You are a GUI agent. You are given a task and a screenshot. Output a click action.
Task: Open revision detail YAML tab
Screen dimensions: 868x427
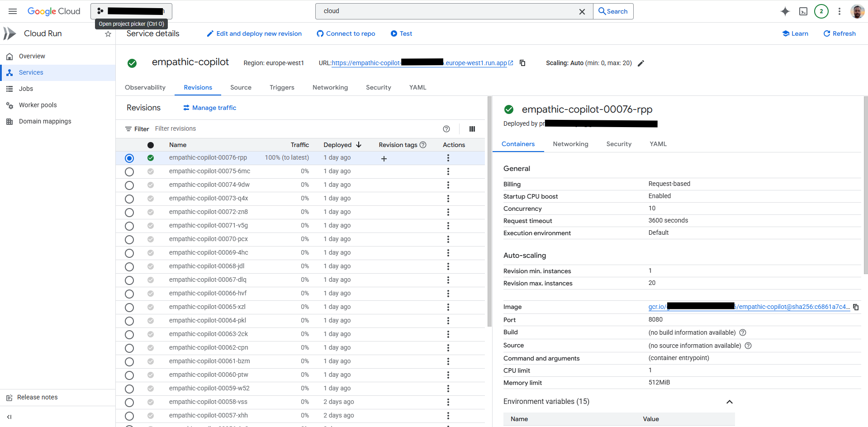(x=658, y=144)
